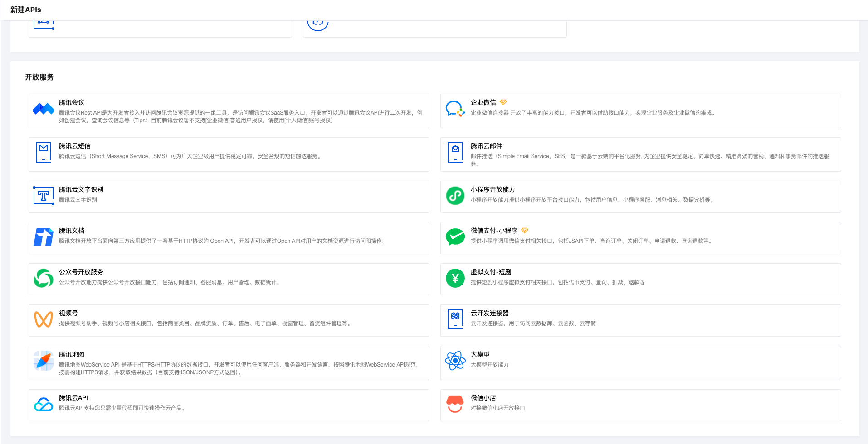Open the 腾讯云邮件 email service icon
Image resolution: width=868 pixels, height=444 pixels.
tap(455, 152)
